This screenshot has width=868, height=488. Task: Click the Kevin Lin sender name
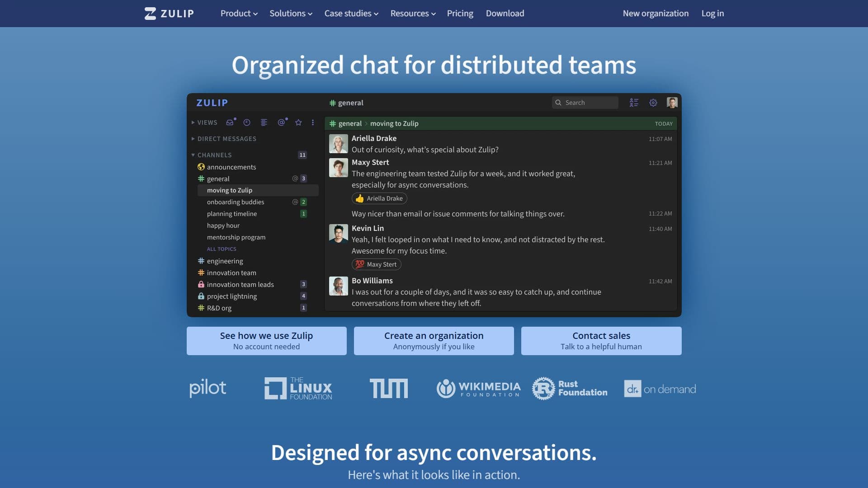click(368, 228)
